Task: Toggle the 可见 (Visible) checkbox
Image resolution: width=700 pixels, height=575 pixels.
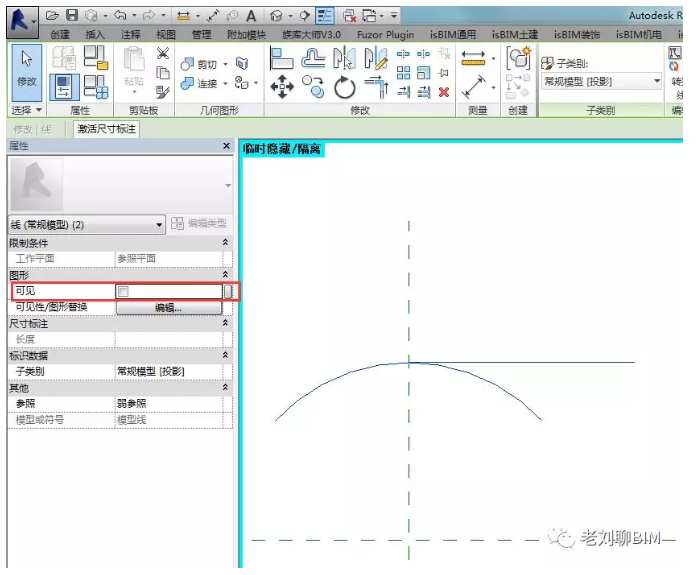Action: (123, 291)
